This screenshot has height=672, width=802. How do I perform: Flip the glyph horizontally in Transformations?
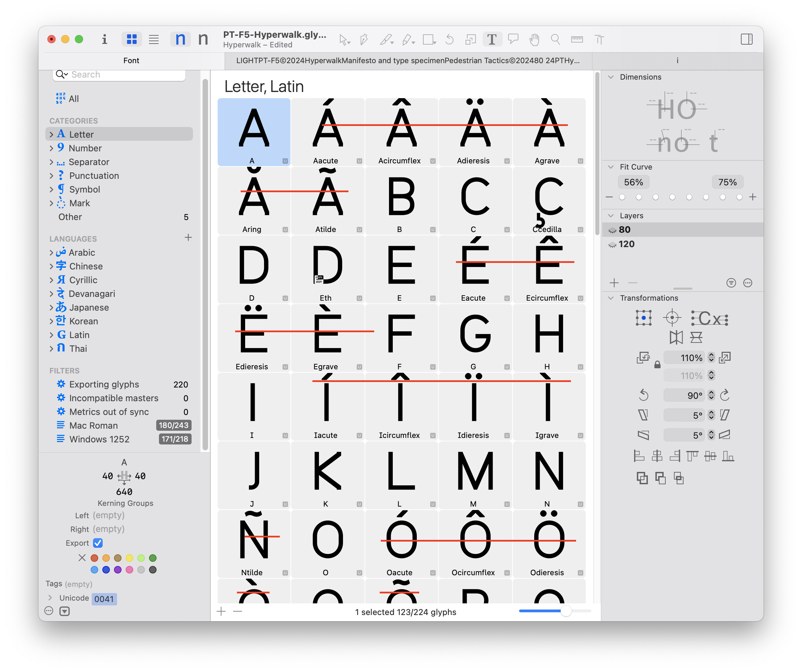pyautogui.click(x=676, y=337)
